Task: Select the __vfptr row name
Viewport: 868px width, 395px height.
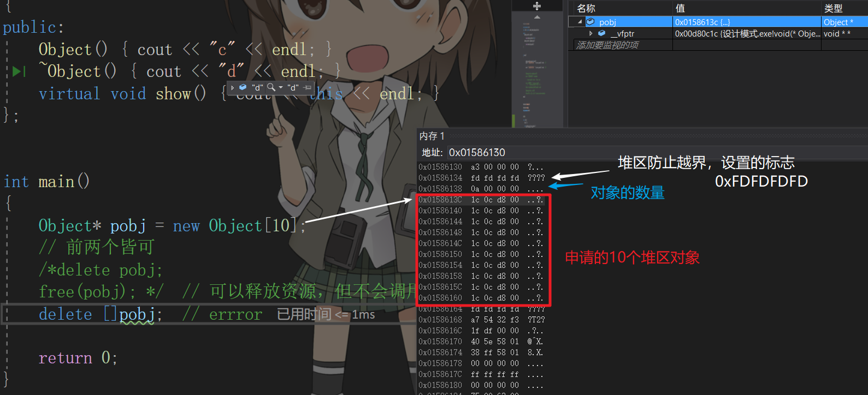Action: tap(622, 34)
